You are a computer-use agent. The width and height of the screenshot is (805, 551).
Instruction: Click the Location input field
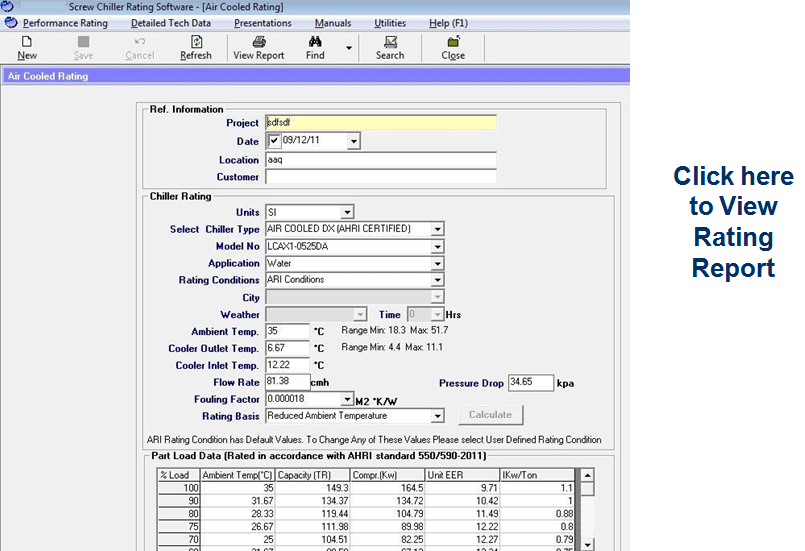[x=381, y=160]
